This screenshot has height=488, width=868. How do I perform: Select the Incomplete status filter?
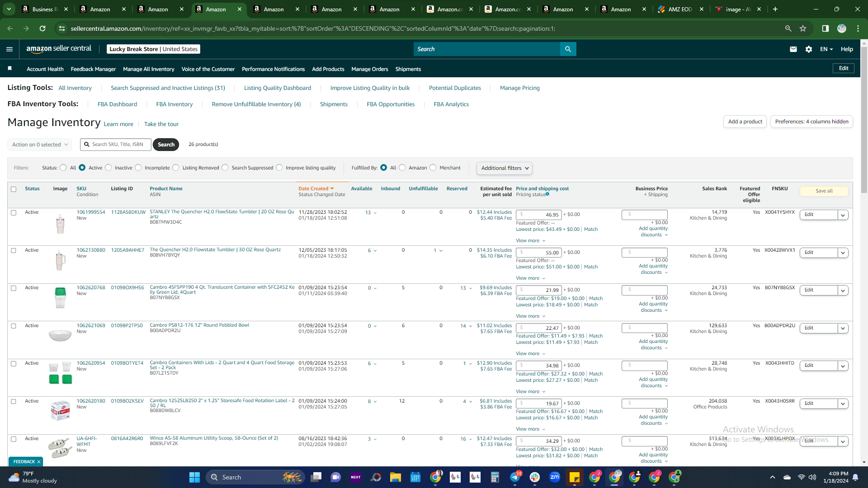click(x=138, y=168)
